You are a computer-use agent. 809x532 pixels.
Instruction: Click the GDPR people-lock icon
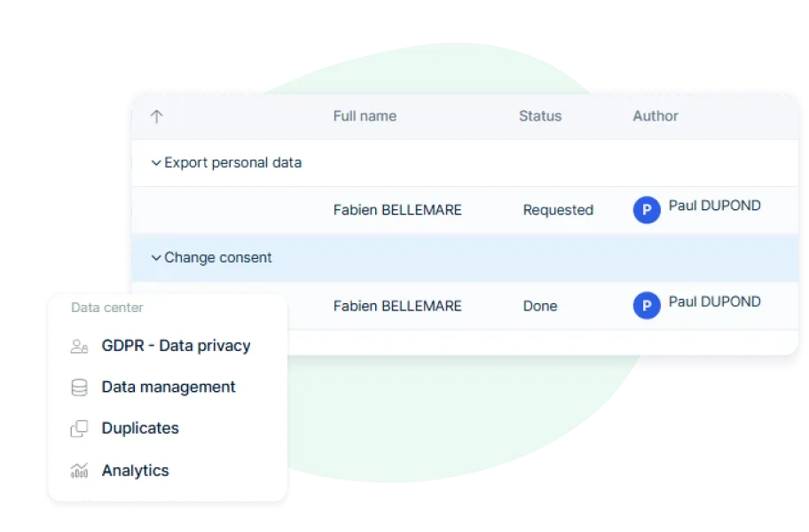pyautogui.click(x=79, y=346)
